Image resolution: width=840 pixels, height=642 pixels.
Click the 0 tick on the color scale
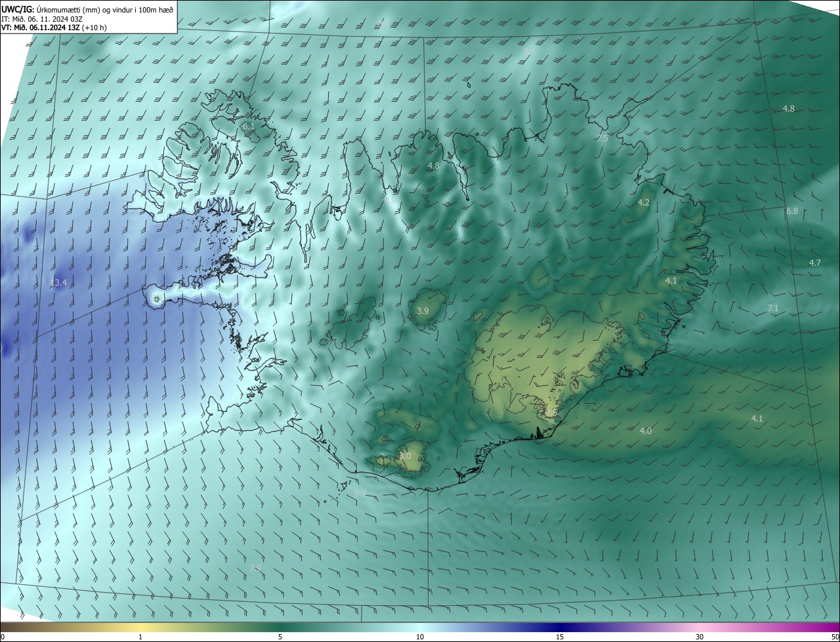tap(2, 637)
